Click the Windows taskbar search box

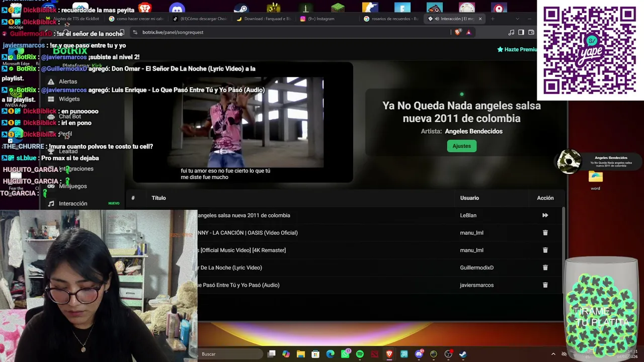tap(230, 354)
